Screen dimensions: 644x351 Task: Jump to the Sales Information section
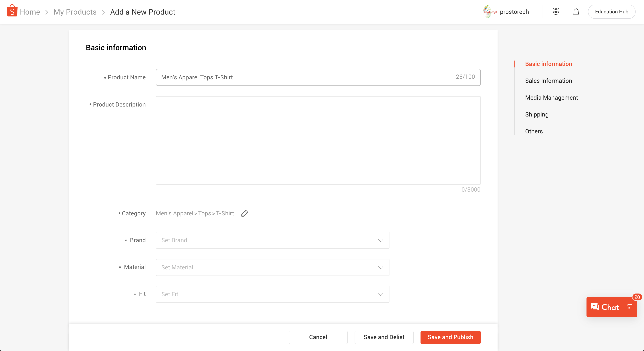click(x=548, y=81)
